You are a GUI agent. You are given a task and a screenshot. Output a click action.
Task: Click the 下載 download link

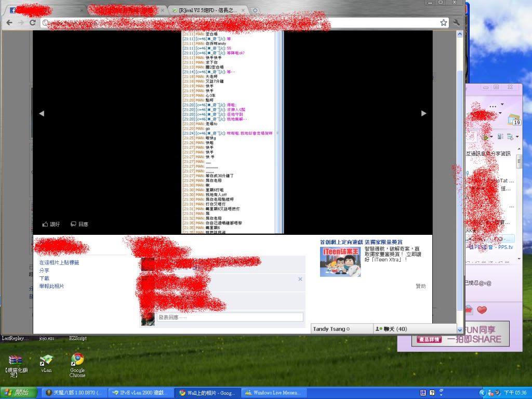[44, 278]
